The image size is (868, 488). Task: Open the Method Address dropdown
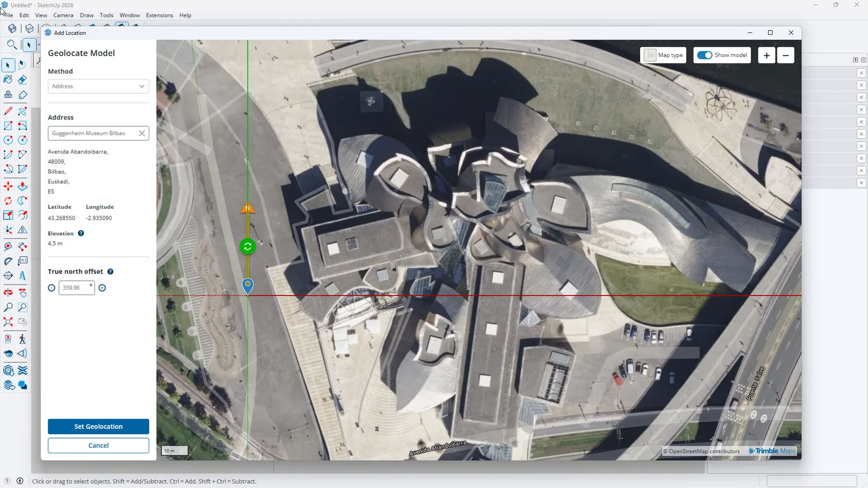click(x=98, y=86)
